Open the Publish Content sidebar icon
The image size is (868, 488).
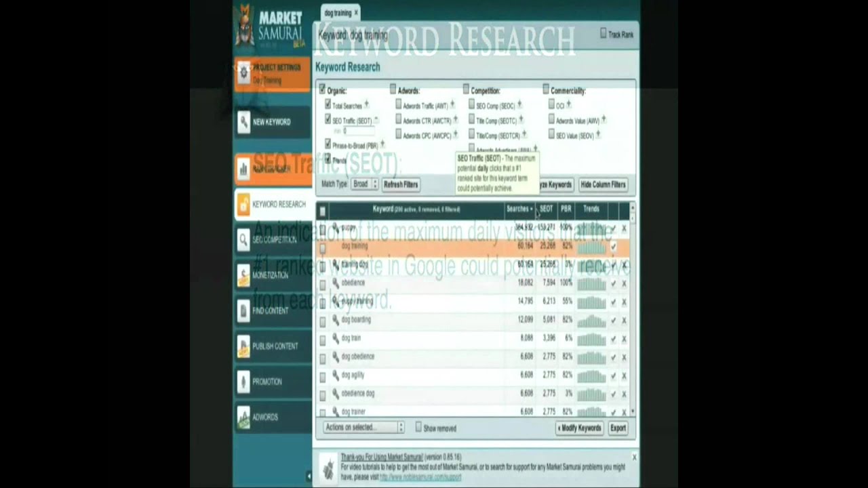243,346
